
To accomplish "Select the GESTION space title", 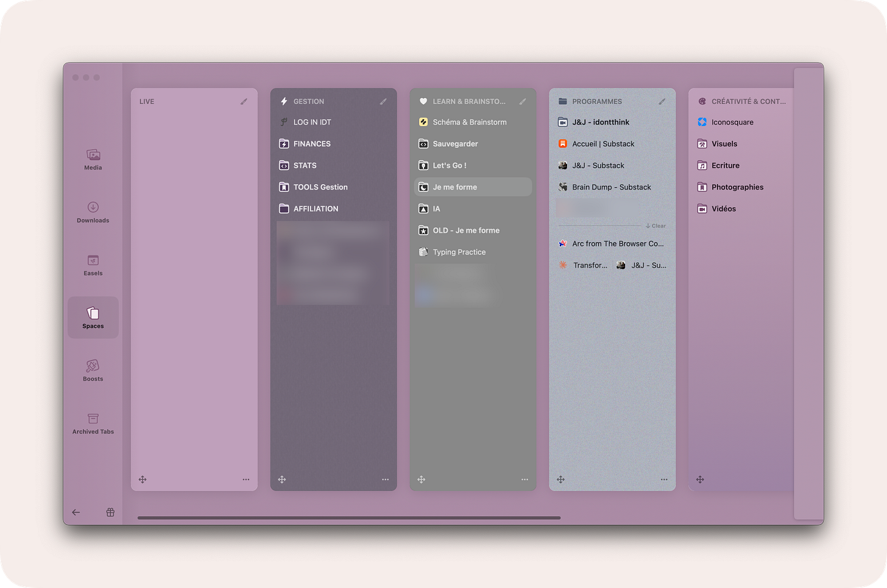I will pos(309,102).
